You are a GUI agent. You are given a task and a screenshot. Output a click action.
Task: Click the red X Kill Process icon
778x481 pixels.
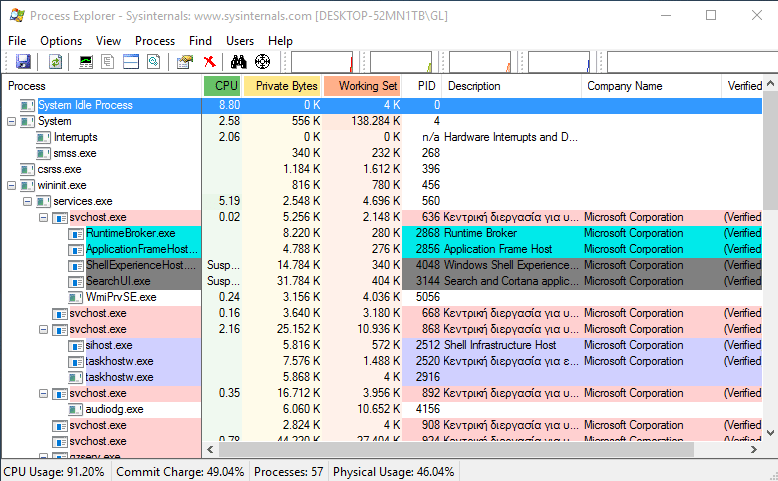(x=209, y=62)
